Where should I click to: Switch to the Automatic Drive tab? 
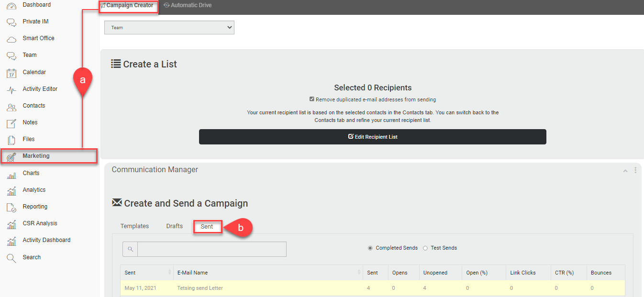tap(188, 5)
